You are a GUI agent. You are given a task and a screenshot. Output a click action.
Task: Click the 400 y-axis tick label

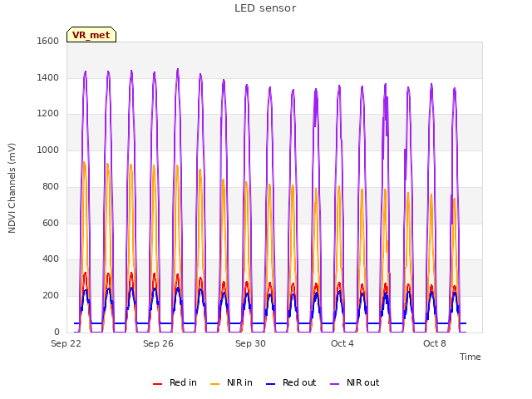51,259
